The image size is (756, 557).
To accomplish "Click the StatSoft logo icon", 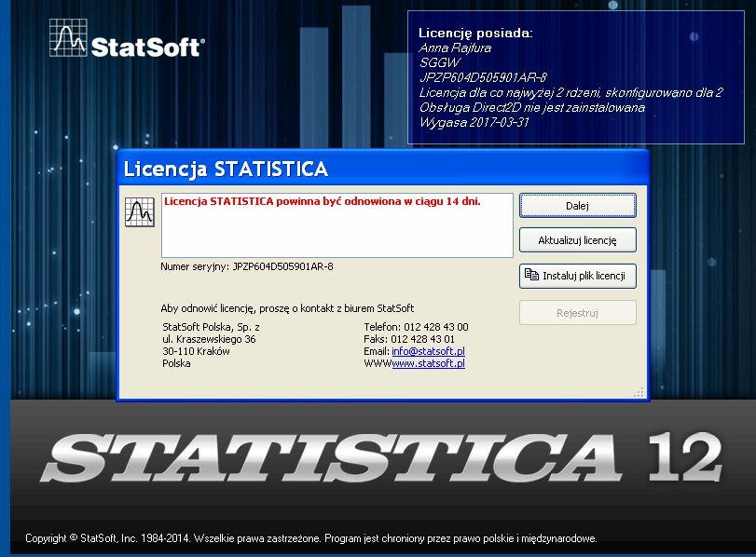I will point(68,37).
